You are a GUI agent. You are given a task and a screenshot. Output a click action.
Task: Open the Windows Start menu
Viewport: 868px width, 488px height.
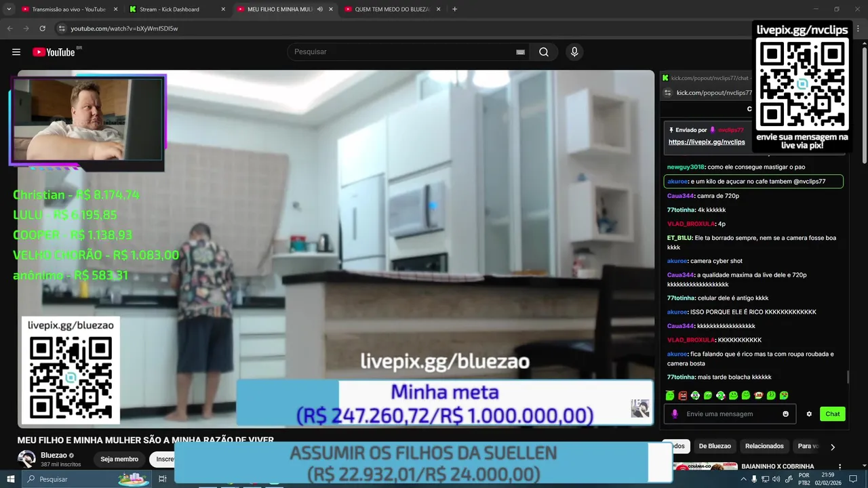(12, 479)
